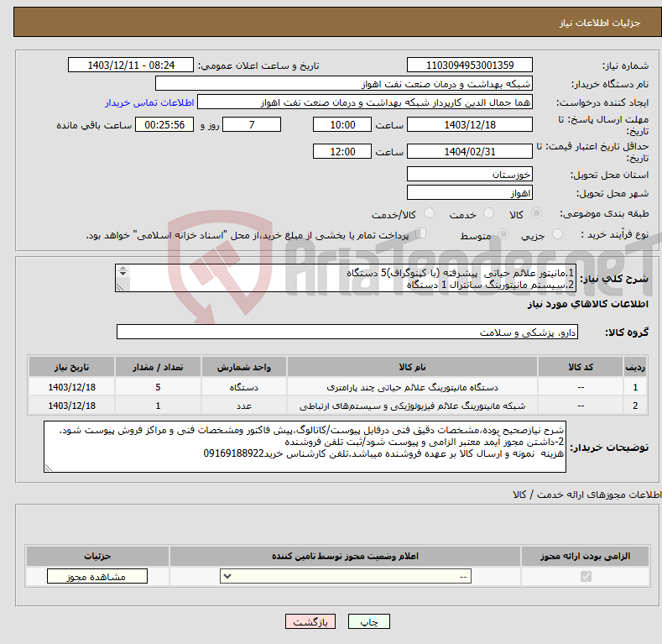Screen dimensions: 662x644
Task: Click the نام کالا column header
Action: [x=412, y=367]
